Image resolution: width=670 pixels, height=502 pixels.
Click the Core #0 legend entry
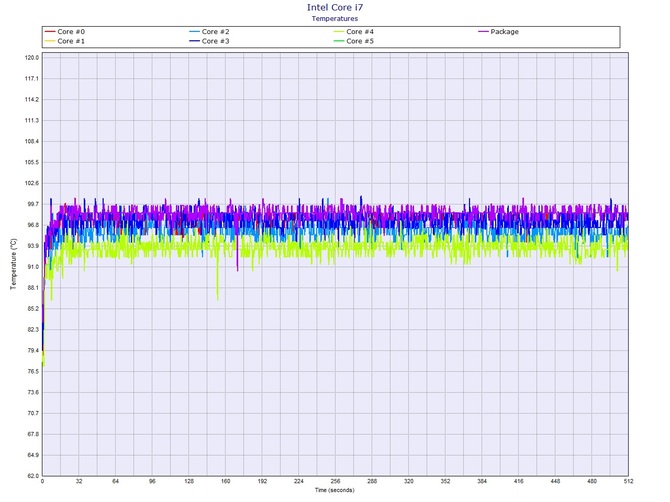coord(65,32)
